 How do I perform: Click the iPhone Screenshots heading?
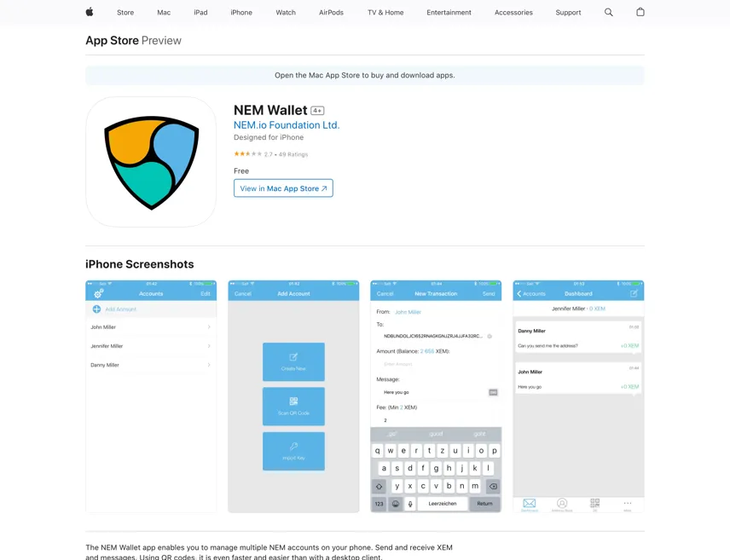pos(140,264)
